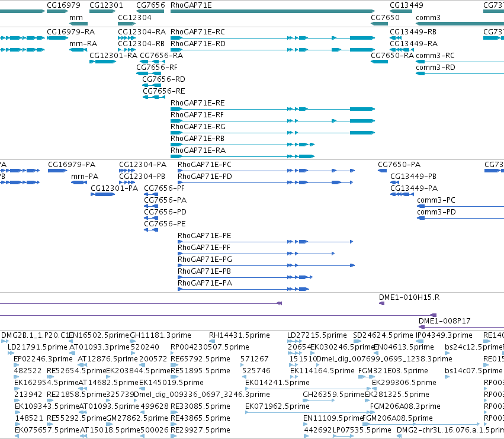Screen dimensions: 504x439
Task: Click EST GH11181.3prime
Action: click(x=160, y=336)
